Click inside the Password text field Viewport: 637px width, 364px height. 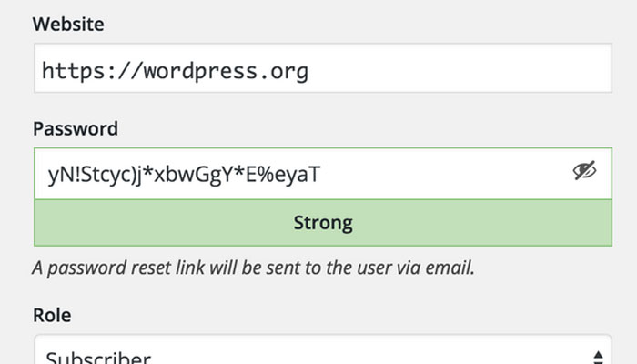pos(300,173)
